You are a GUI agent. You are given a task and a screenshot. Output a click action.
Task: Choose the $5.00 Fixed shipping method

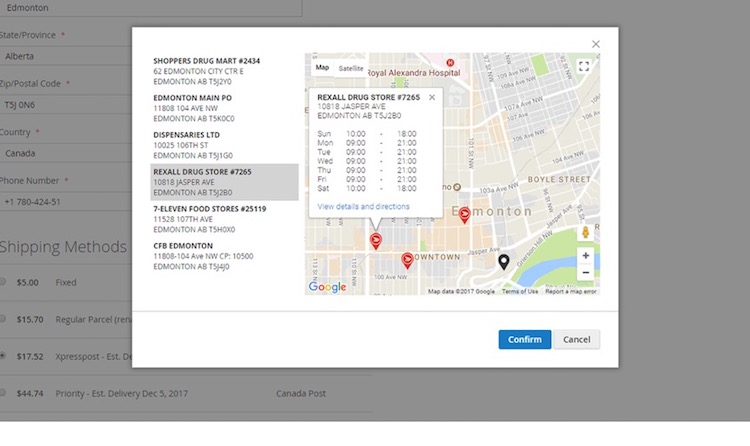tap(3, 282)
